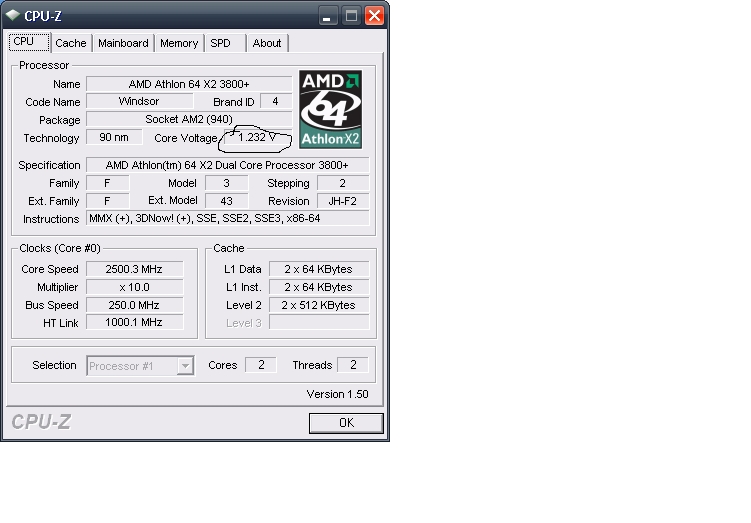751x523 pixels.
Task: Click the Bus Speed value 250.0 MHz
Action: (135, 305)
